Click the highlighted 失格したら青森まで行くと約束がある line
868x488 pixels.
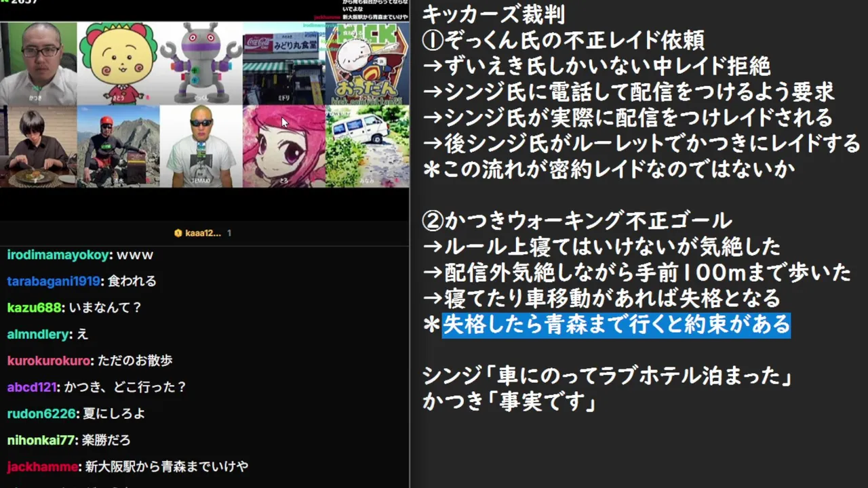[x=616, y=325]
